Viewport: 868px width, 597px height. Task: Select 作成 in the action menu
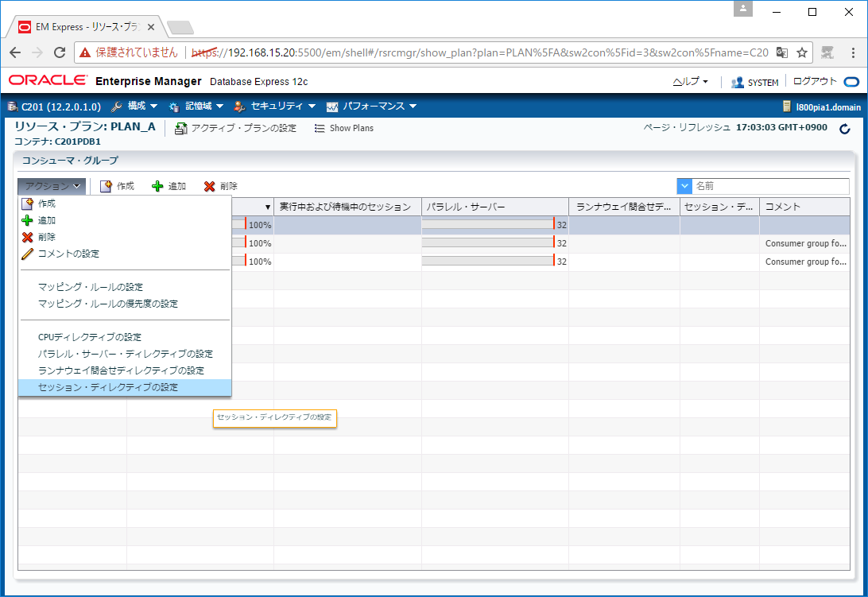(125, 204)
